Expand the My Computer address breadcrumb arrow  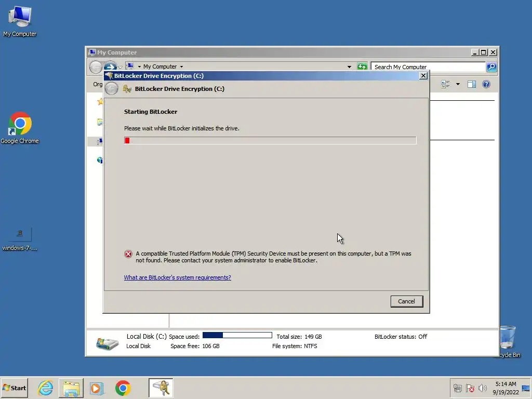181,67
